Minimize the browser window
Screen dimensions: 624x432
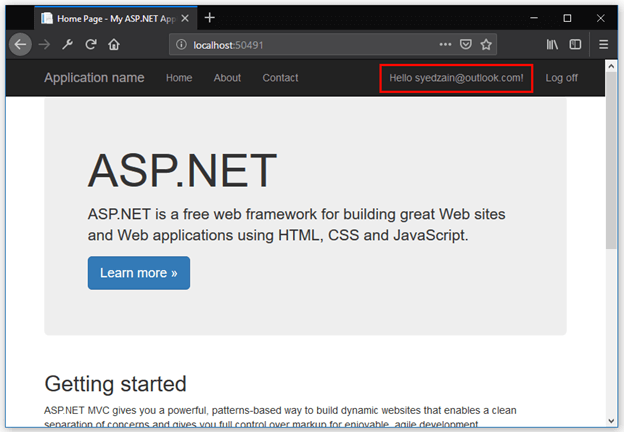tap(534, 18)
